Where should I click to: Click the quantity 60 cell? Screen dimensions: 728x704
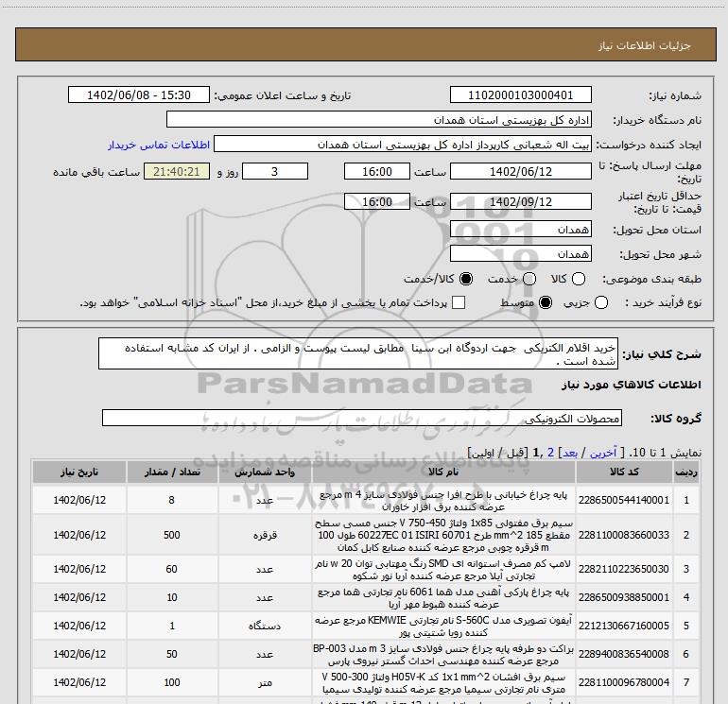click(x=172, y=569)
